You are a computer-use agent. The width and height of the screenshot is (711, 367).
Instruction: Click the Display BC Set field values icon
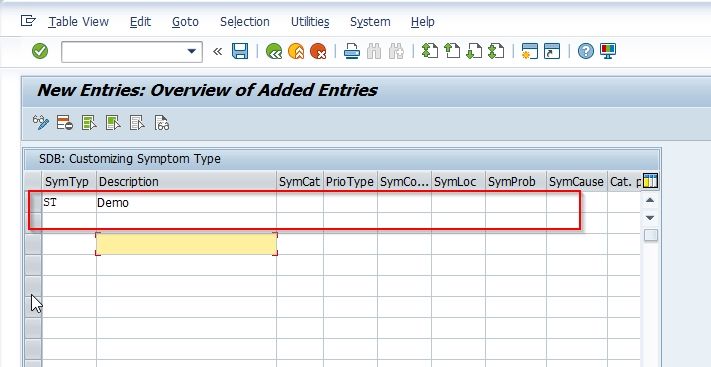click(162, 122)
